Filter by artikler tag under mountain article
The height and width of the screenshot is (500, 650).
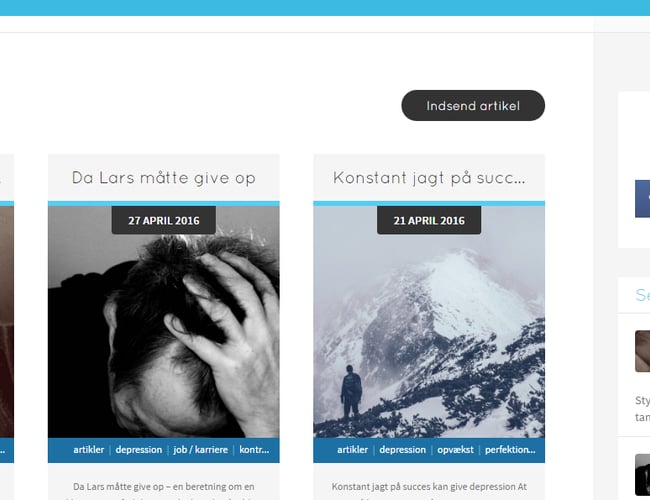(352, 450)
